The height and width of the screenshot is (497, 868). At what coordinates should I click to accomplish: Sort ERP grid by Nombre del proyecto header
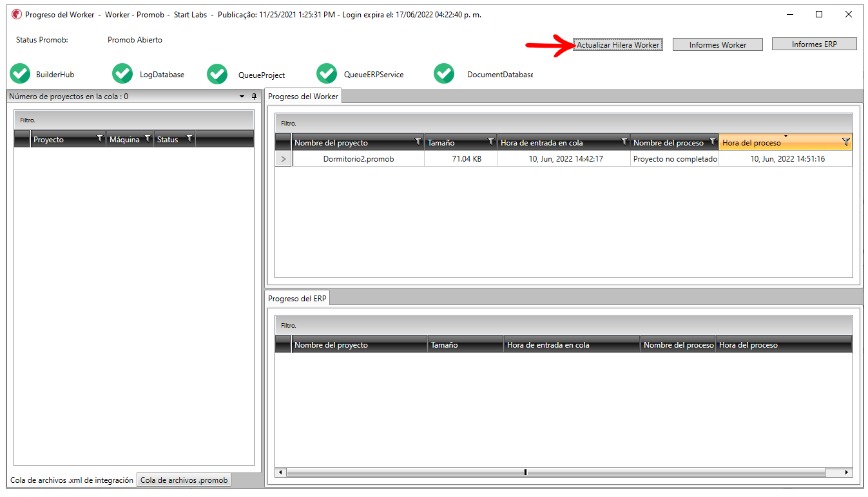pos(360,344)
